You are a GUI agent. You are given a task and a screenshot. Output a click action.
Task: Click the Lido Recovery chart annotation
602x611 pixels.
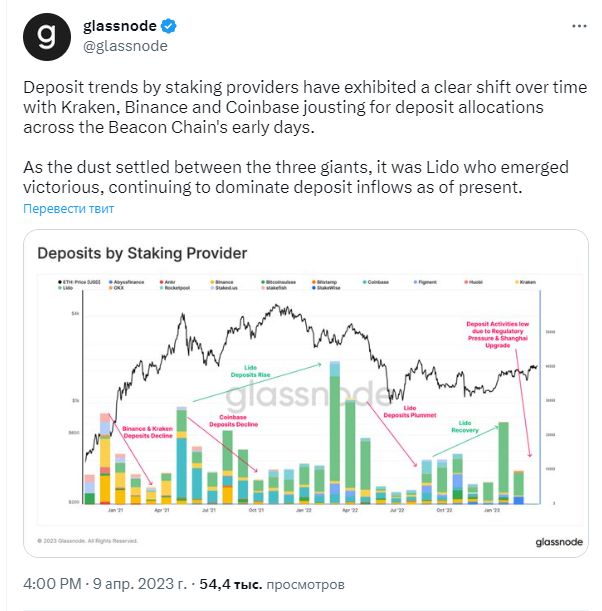point(465,426)
